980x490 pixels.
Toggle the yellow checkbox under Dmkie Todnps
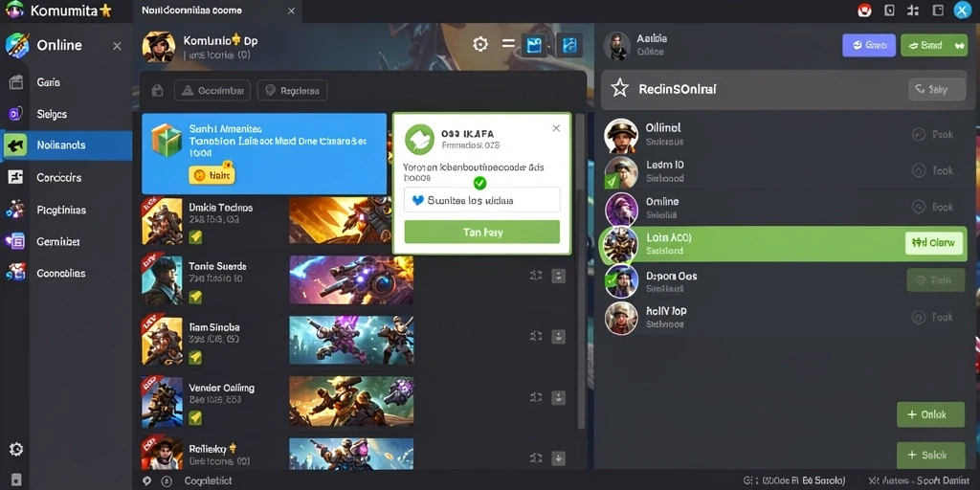pos(195,236)
